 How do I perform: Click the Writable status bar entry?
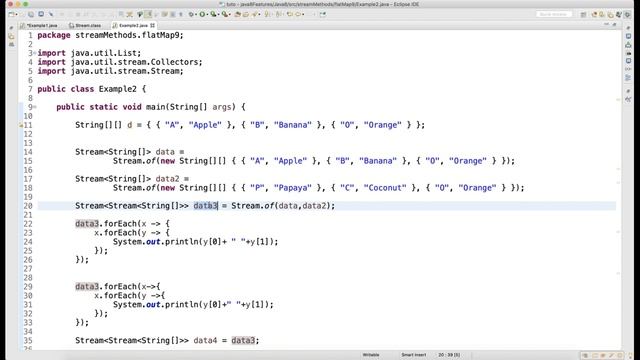tap(371, 355)
